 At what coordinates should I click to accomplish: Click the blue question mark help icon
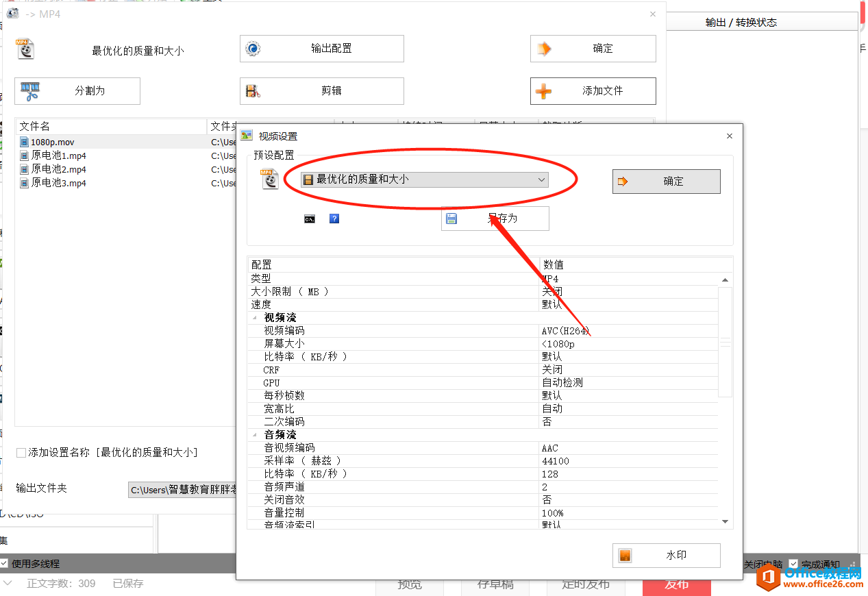tap(334, 219)
